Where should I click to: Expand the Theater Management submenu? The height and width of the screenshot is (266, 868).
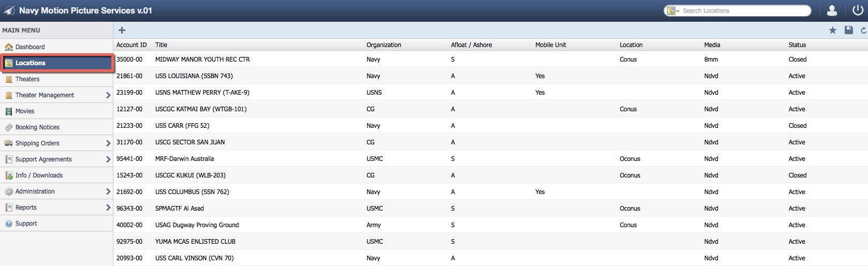[108, 95]
